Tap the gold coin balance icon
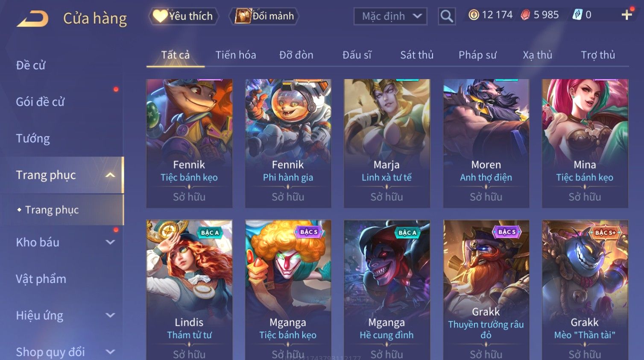This screenshot has width=644, height=360. (474, 15)
